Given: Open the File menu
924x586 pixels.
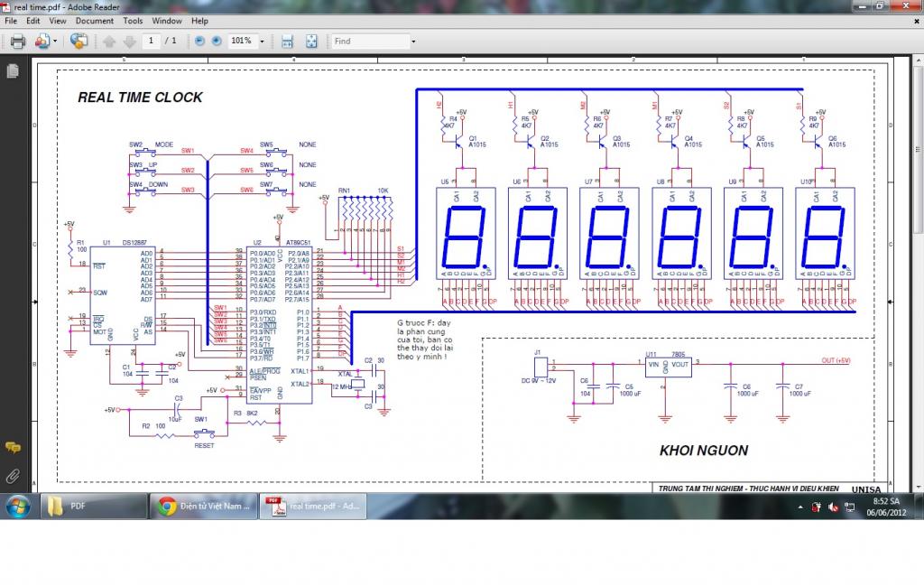Looking at the screenshot, I should point(11,21).
